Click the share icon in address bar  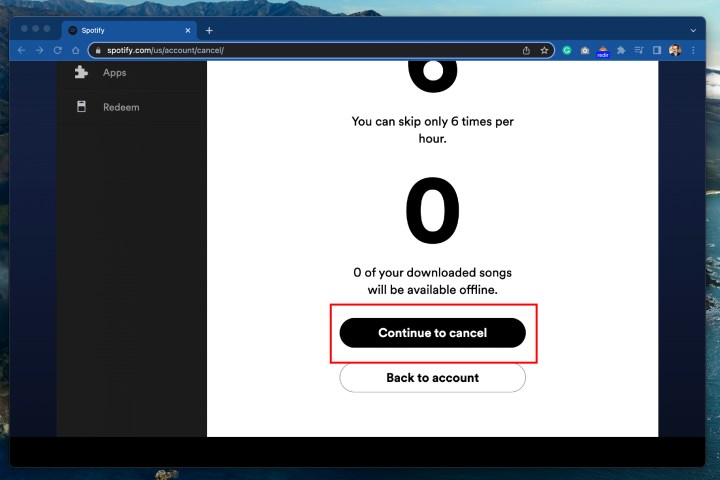(526, 50)
